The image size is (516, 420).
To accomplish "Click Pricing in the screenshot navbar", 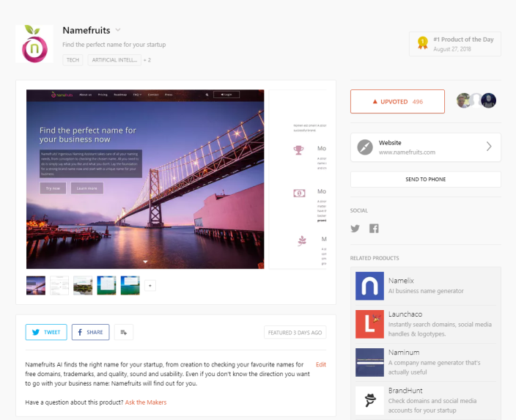I will click(x=103, y=95).
